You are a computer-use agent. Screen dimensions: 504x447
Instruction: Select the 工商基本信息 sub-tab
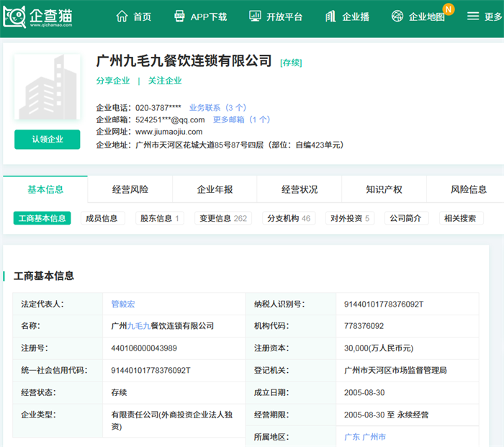(42, 218)
